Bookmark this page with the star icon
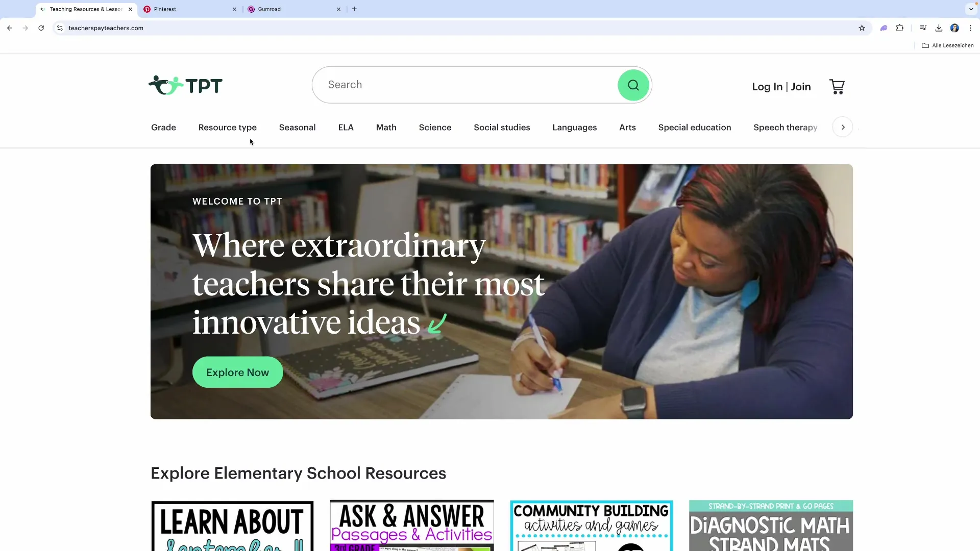Screen dimensions: 980x551 click(862, 28)
